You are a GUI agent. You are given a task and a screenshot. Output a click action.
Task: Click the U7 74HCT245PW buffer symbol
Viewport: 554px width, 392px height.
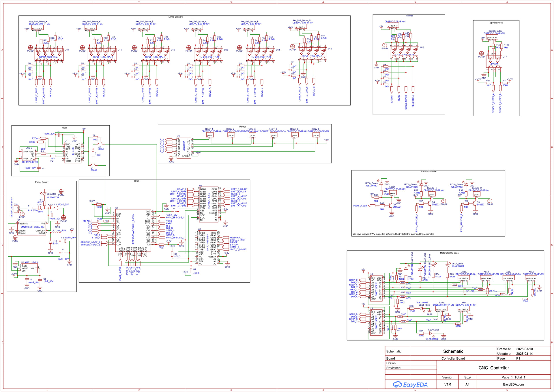click(x=376, y=289)
